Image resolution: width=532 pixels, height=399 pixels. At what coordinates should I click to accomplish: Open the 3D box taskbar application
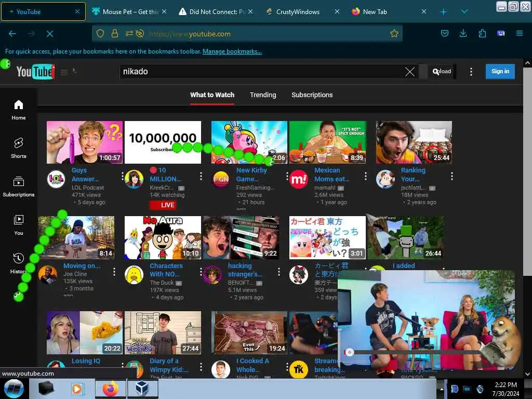pos(141,389)
